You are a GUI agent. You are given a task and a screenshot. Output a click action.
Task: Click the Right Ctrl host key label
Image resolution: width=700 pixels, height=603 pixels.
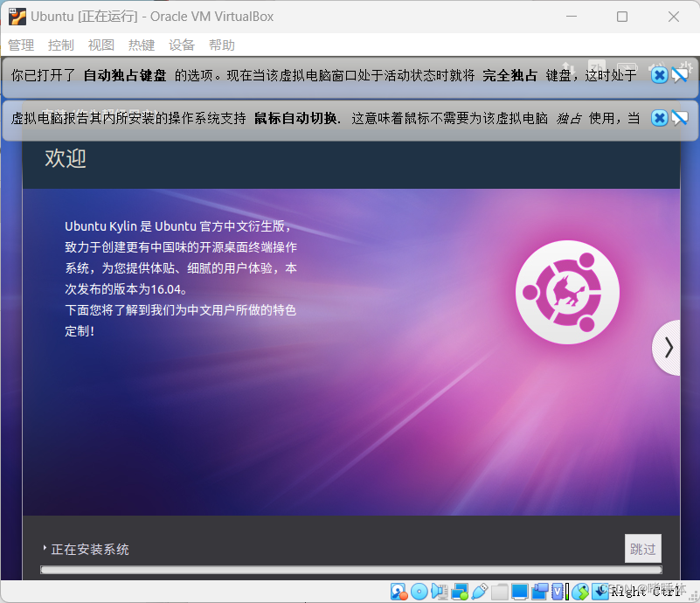pyautogui.click(x=646, y=592)
